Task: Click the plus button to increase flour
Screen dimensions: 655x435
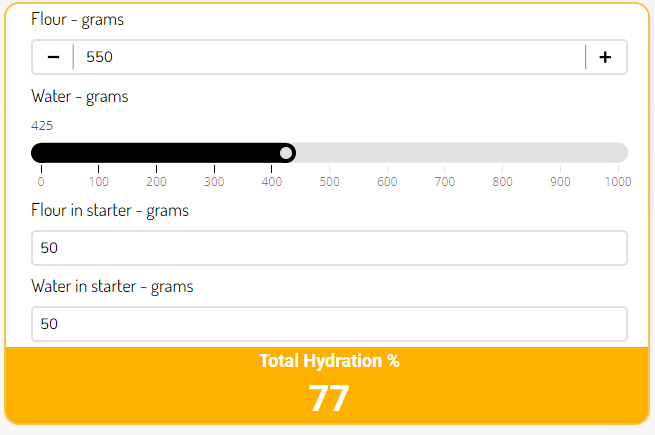Action: tap(605, 57)
